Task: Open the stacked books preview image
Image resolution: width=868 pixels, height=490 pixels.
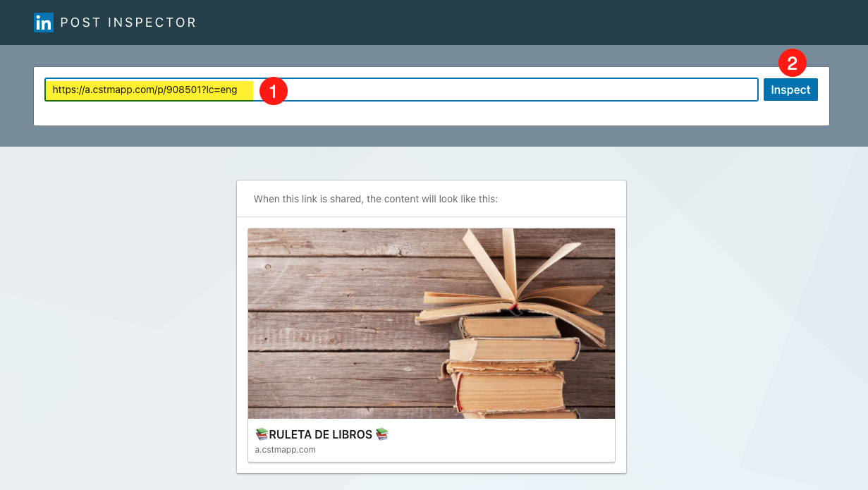Action: (x=431, y=323)
